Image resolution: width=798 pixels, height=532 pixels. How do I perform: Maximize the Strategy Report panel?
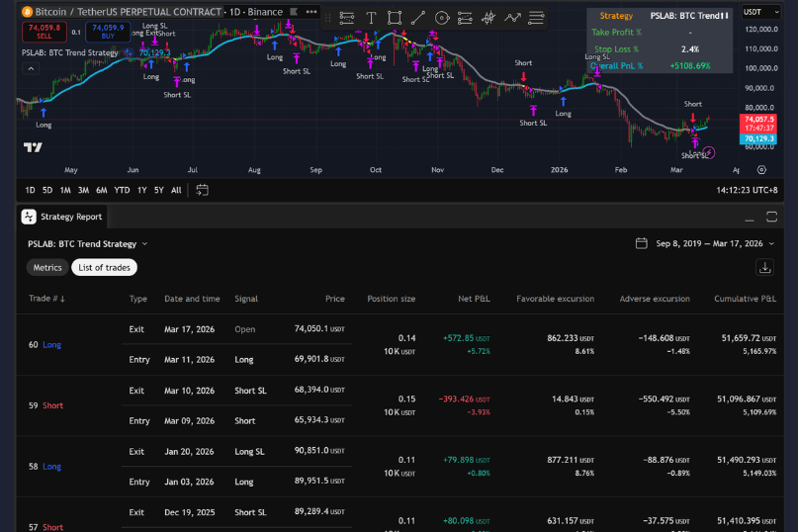[x=773, y=217]
